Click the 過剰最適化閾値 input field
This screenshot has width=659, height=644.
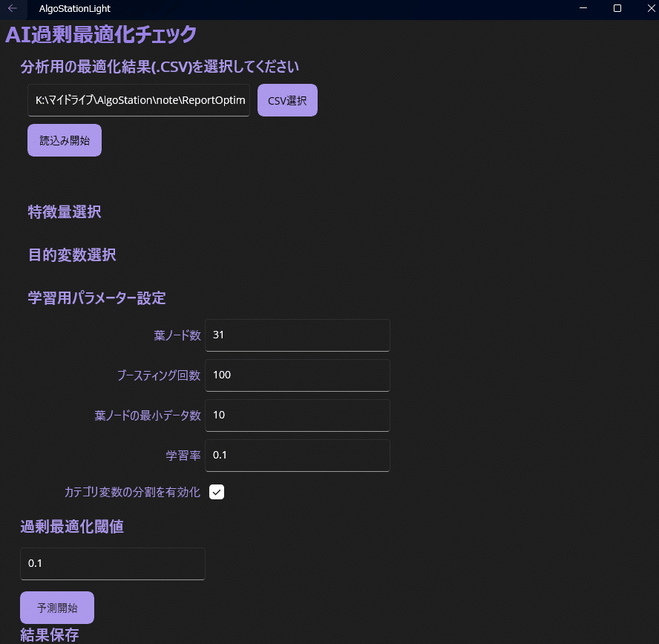point(113,564)
